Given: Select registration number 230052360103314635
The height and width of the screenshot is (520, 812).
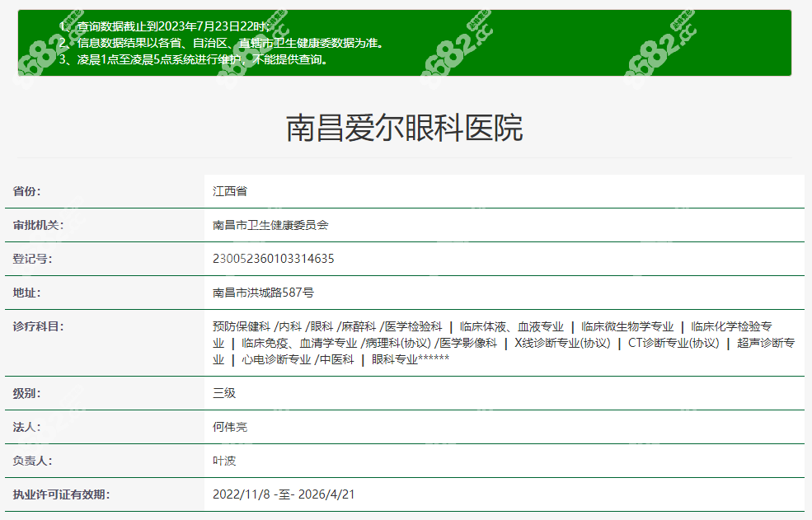Looking at the screenshot, I should tap(274, 259).
